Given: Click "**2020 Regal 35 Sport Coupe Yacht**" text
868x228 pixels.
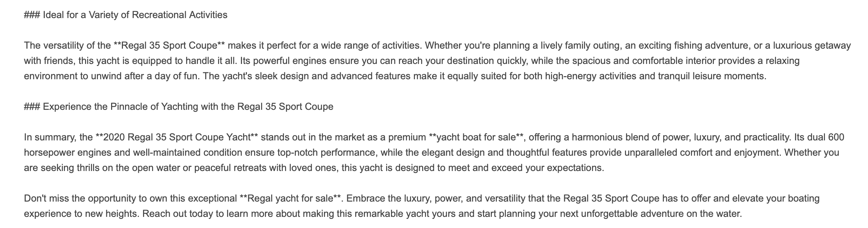Looking at the screenshot, I should click(x=176, y=137).
